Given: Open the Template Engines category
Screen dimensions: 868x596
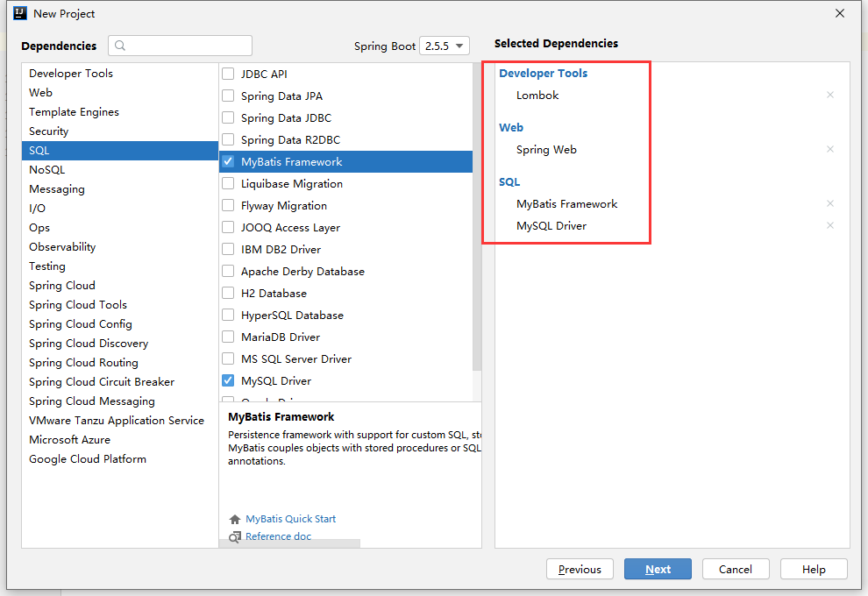Looking at the screenshot, I should coord(120,112).
